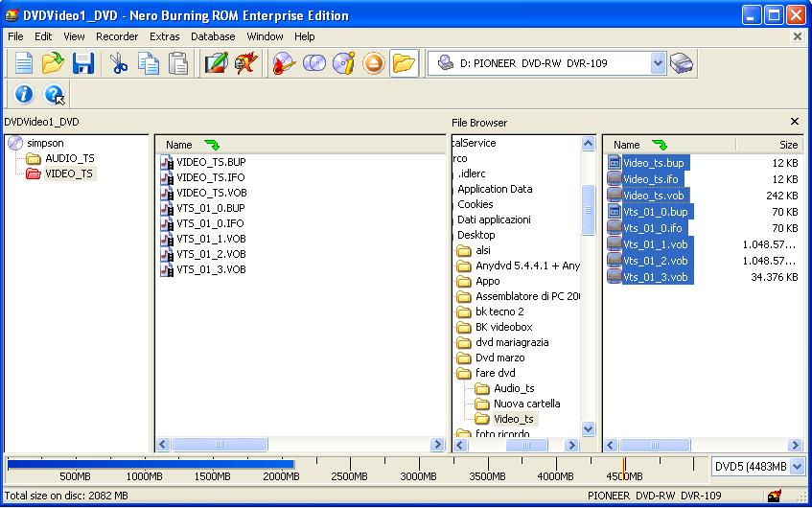Open the Window menu

[x=266, y=36]
